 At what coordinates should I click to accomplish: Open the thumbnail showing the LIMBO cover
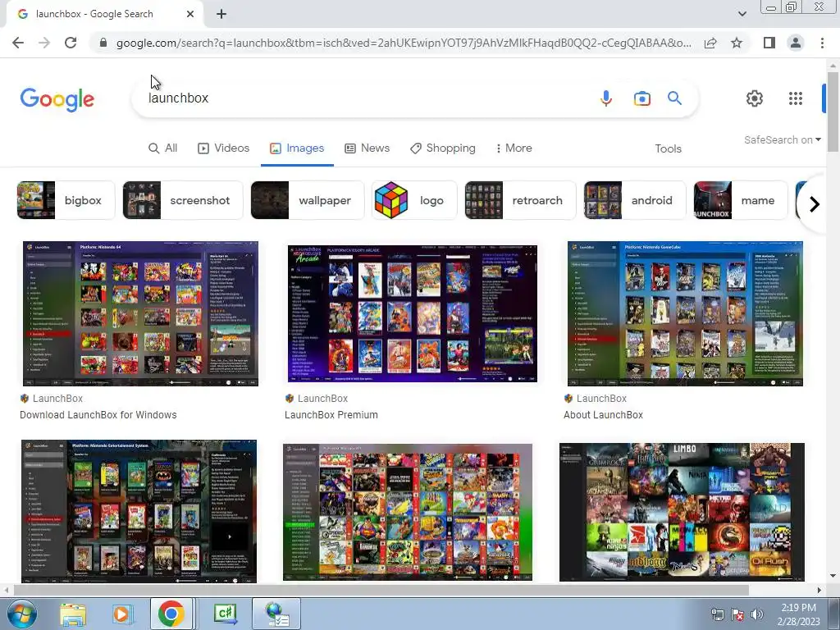click(x=682, y=512)
